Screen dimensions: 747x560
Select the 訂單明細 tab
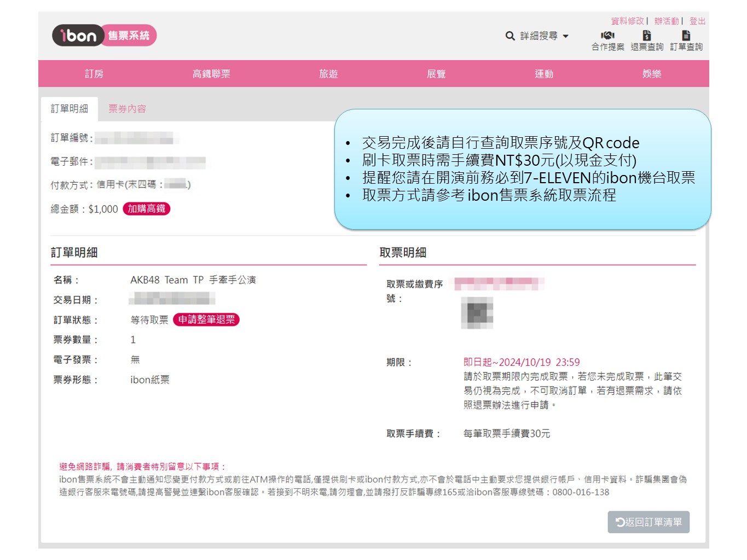(x=70, y=109)
